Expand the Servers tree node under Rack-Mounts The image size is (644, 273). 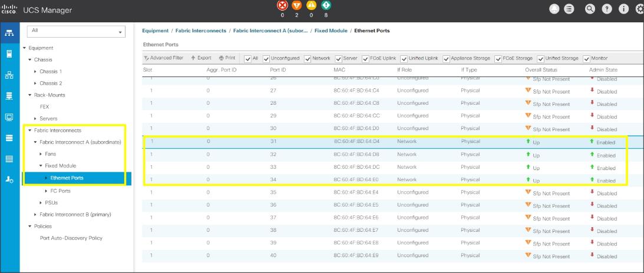point(36,119)
